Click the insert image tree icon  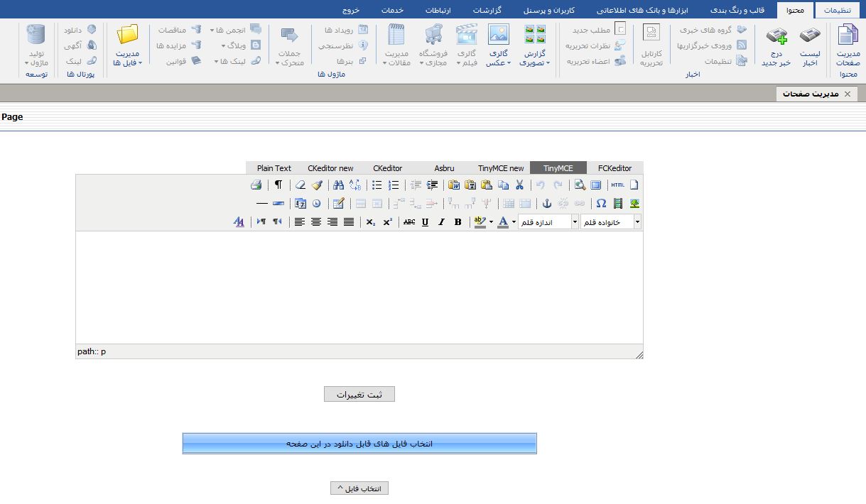point(634,204)
